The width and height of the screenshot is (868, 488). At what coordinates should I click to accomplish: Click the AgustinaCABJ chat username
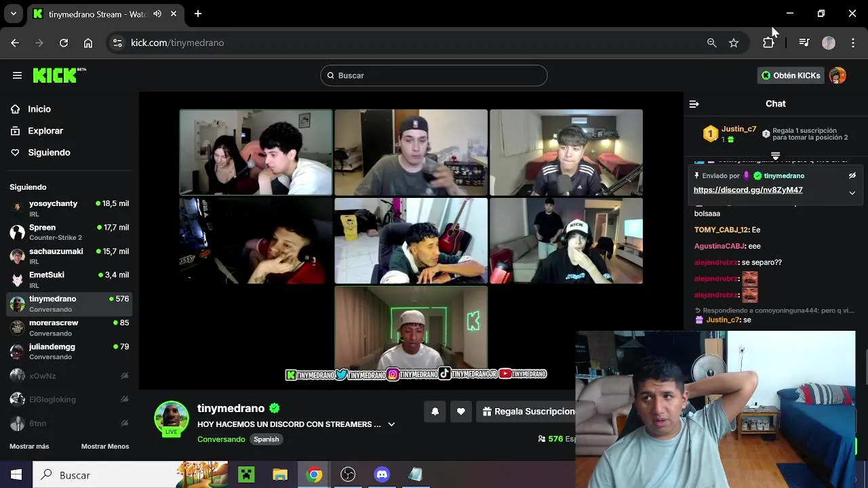point(719,246)
